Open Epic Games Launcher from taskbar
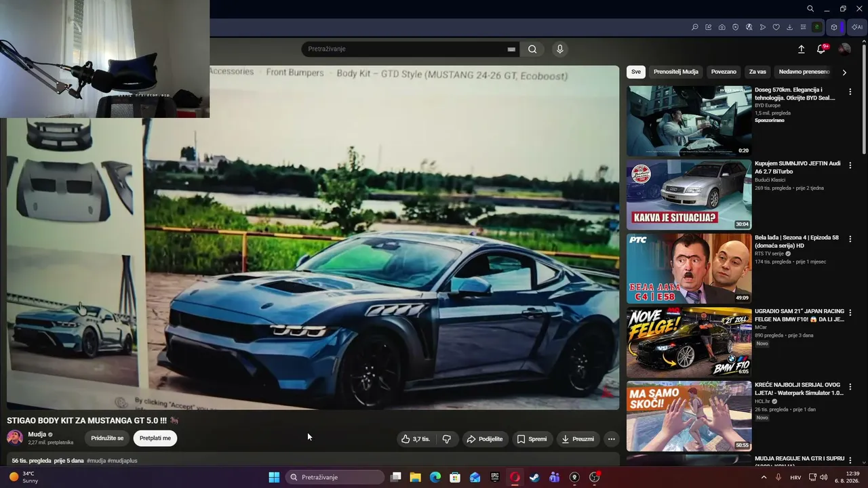The image size is (868, 488). coord(495,477)
